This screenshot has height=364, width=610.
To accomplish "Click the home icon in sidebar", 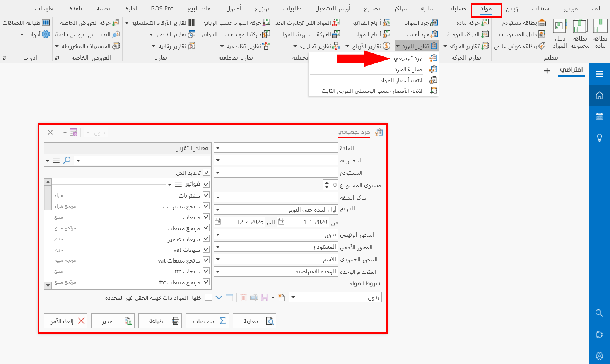I will 600,95.
